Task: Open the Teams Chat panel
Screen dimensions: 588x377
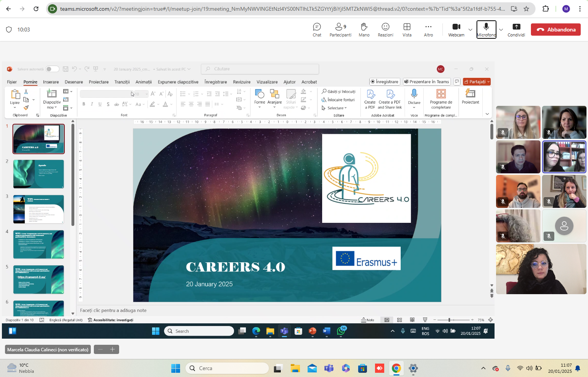Action: [317, 30]
